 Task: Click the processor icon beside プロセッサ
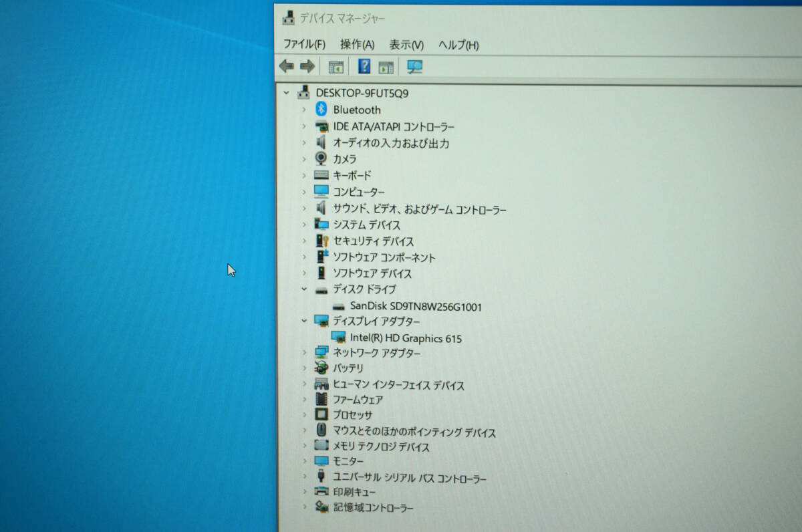pyautogui.click(x=321, y=414)
